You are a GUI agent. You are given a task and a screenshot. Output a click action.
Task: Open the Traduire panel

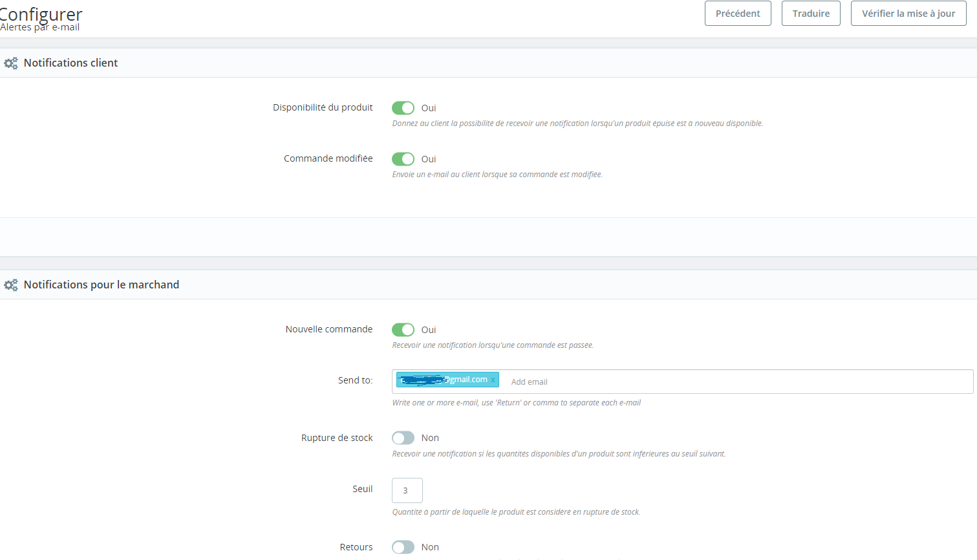pyautogui.click(x=810, y=13)
